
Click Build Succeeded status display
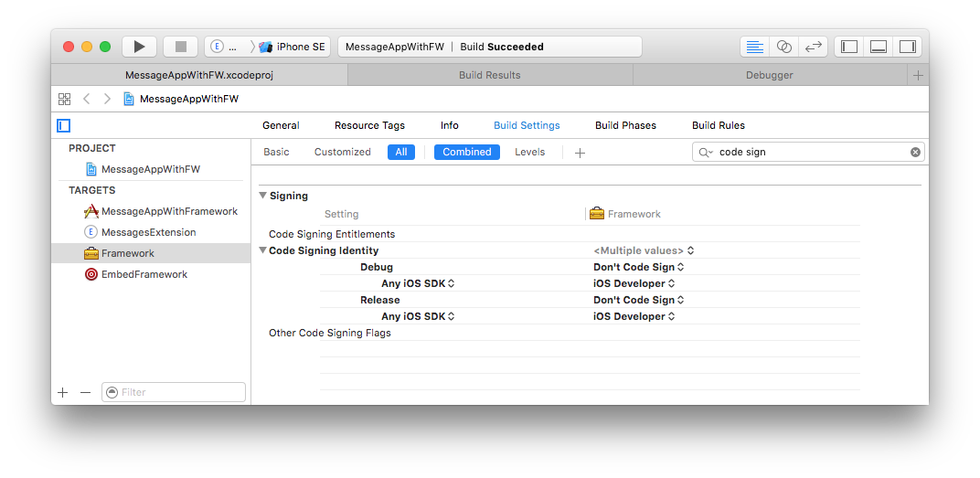[490, 47]
